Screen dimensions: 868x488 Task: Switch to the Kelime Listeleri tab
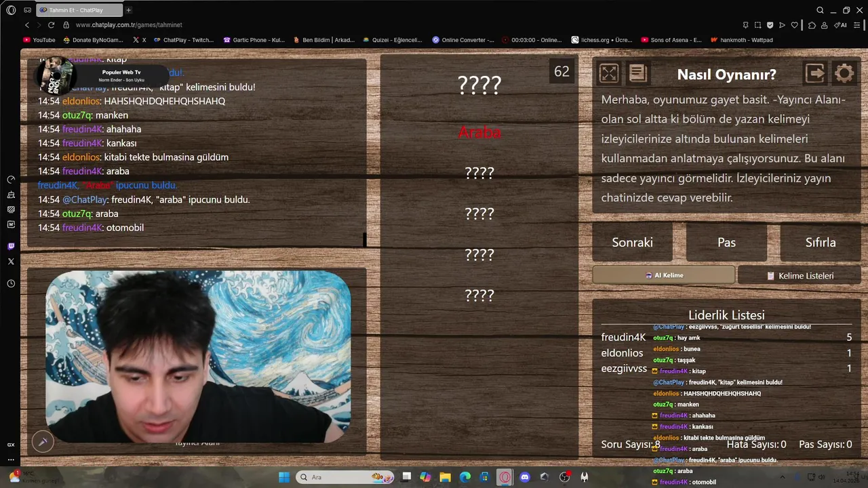800,276
